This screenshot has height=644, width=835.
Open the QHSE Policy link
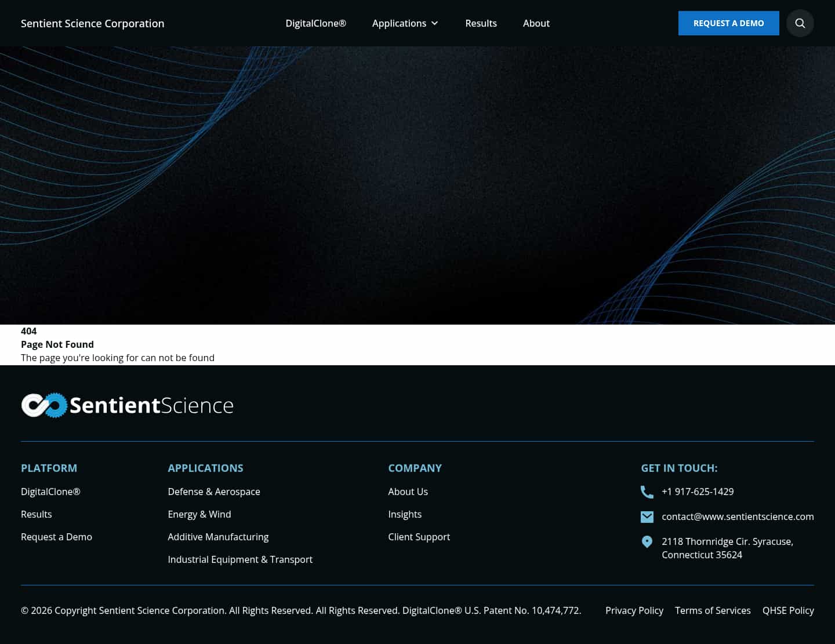coord(788,610)
